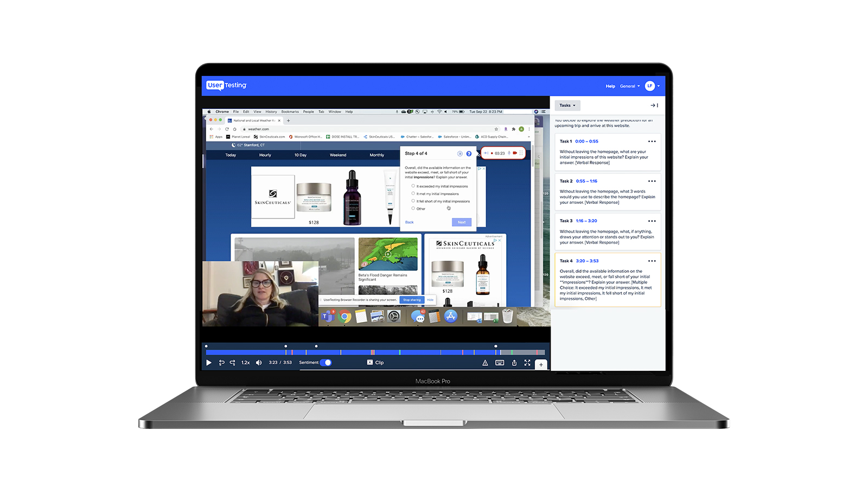Screen dimensions: 868x488
Task: Open History menu in Chrome menu bar
Action: (271, 112)
